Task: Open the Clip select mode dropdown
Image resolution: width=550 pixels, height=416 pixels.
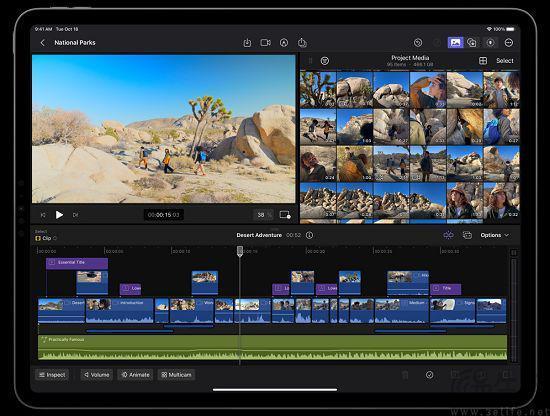Action: [x=46, y=238]
